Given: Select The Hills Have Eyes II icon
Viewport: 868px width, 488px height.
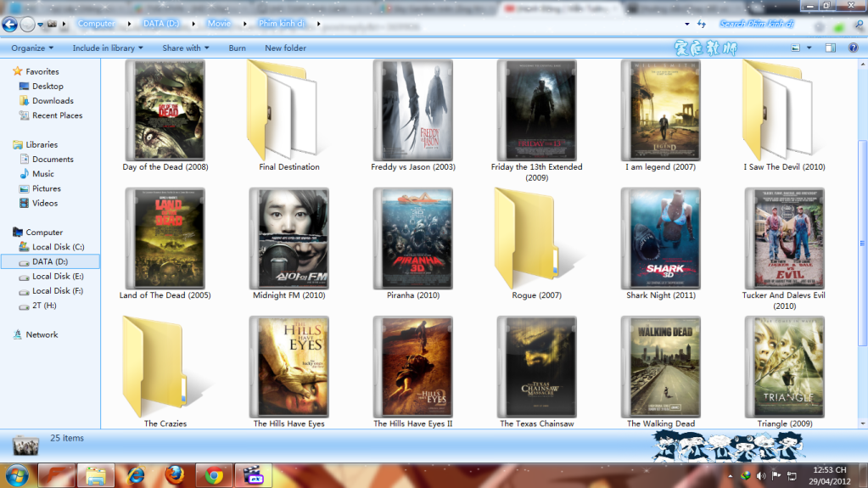Looking at the screenshot, I should click(x=413, y=367).
